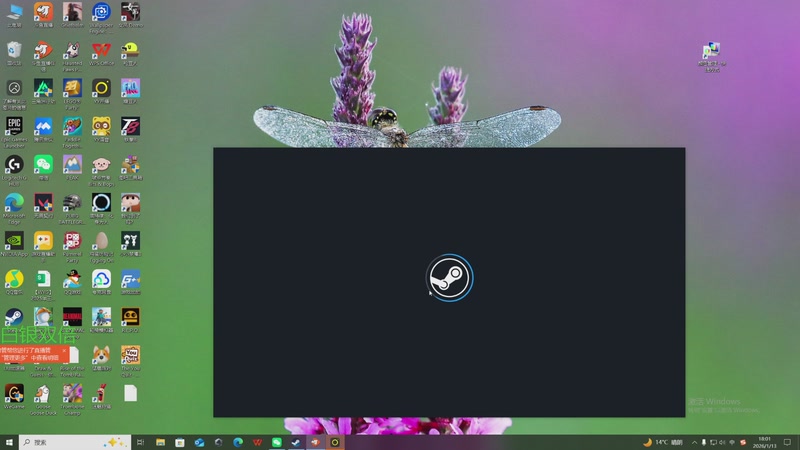The width and height of the screenshot is (800, 450).
Task: Open the taskbar clock and date
Action: tap(764, 442)
